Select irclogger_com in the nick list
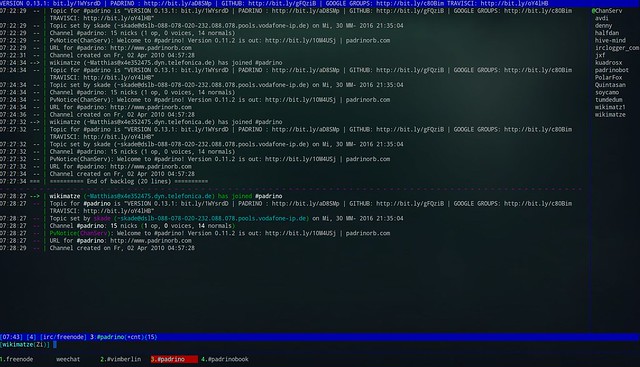The height and width of the screenshot is (367, 640). [x=617, y=48]
